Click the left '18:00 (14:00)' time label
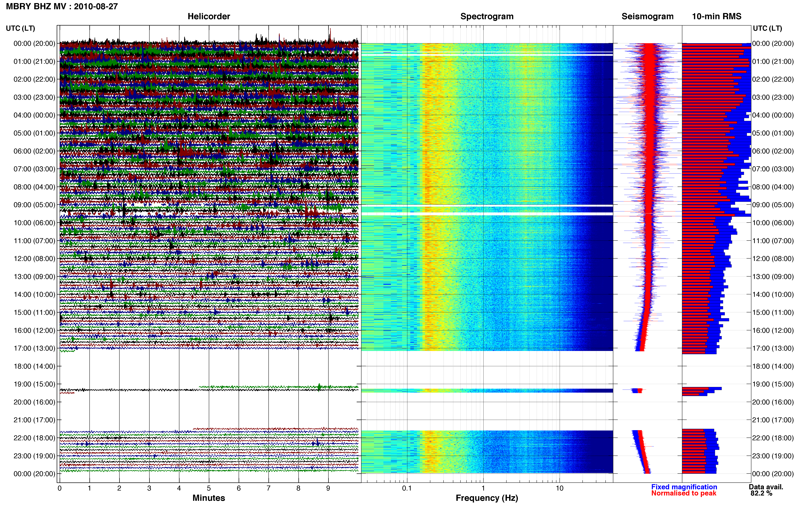 coord(34,366)
